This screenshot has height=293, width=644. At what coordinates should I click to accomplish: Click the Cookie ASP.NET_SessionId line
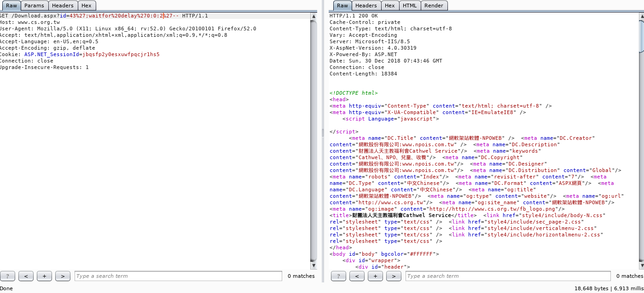(x=80, y=54)
